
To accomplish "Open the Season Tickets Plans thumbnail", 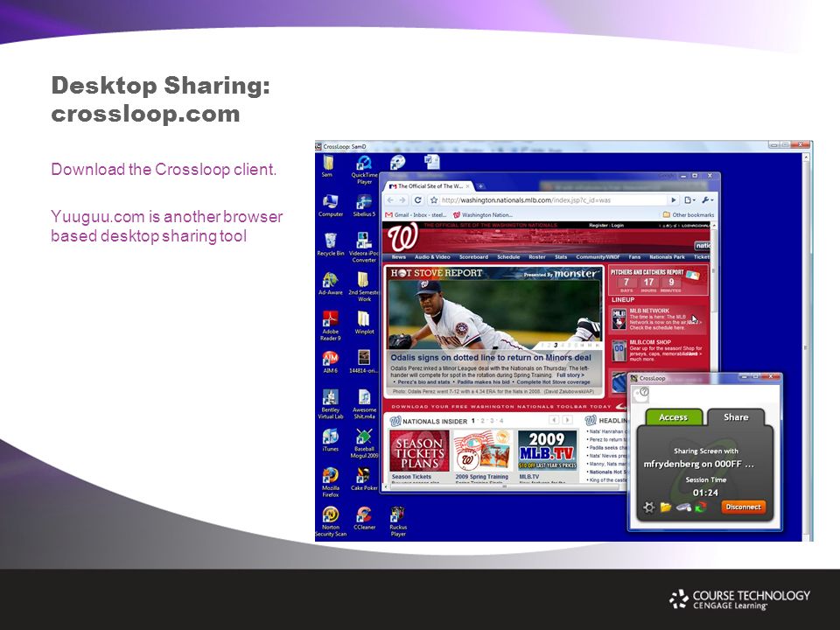I will (x=419, y=451).
